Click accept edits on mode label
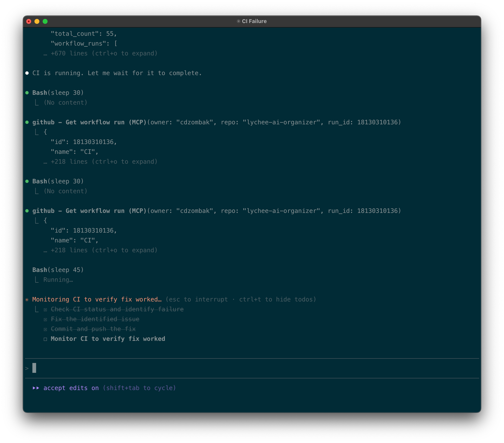Viewport: 504px width, 443px height. point(71,388)
